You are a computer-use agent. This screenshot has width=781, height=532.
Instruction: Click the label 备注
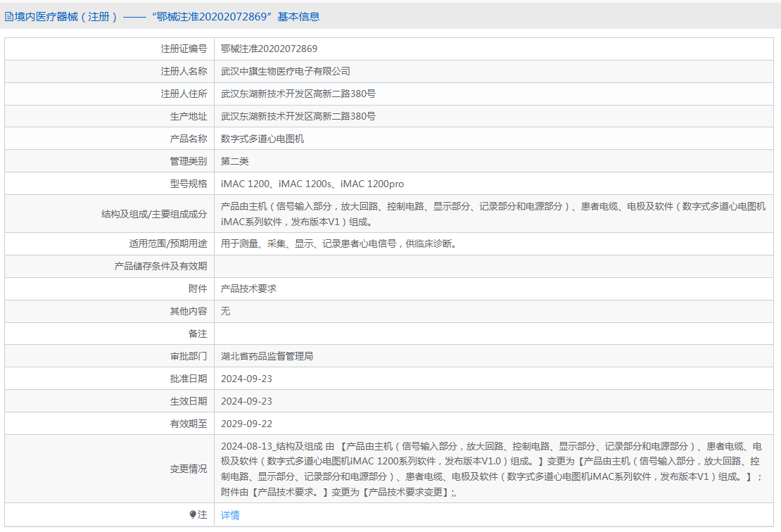(x=198, y=334)
